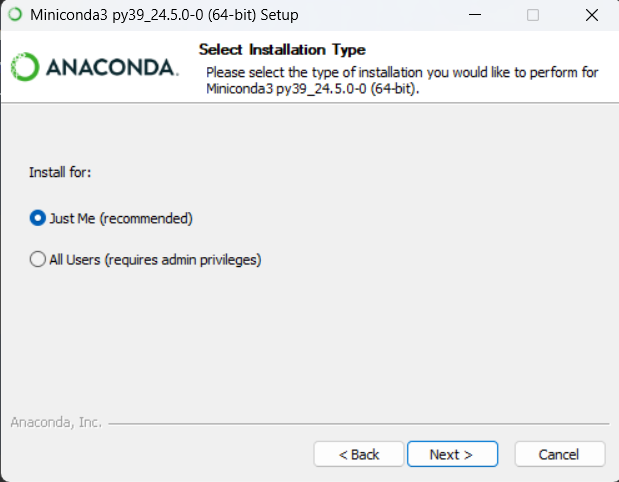
Task: Click the 'Select Installation Type' heading
Action: click(282, 50)
